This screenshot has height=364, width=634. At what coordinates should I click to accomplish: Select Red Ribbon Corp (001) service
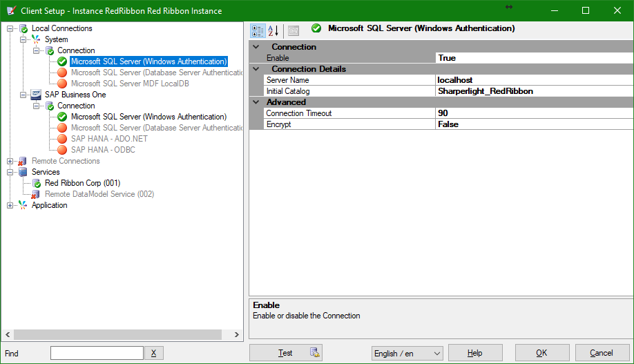click(82, 183)
